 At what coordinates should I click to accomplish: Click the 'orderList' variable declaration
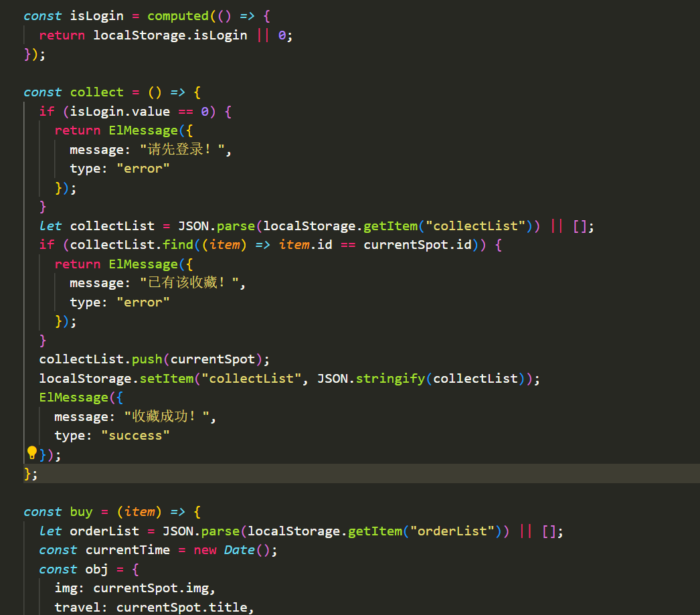(x=104, y=531)
